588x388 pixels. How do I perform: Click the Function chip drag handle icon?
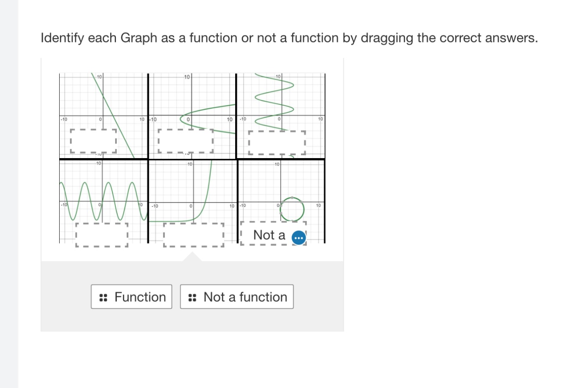[103, 297]
